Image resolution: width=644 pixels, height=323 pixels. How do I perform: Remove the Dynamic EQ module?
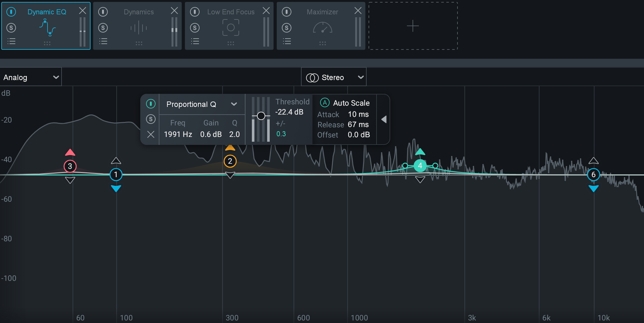click(x=83, y=11)
